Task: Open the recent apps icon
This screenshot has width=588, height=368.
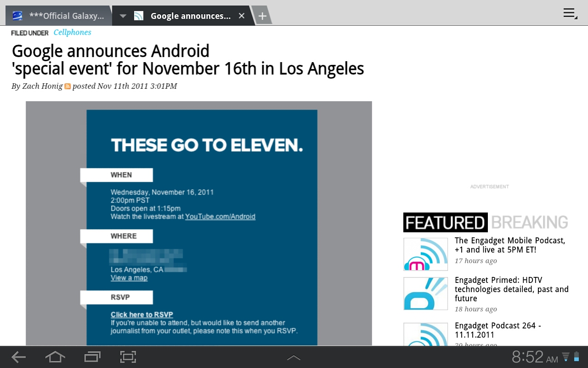Action: pos(92,357)
